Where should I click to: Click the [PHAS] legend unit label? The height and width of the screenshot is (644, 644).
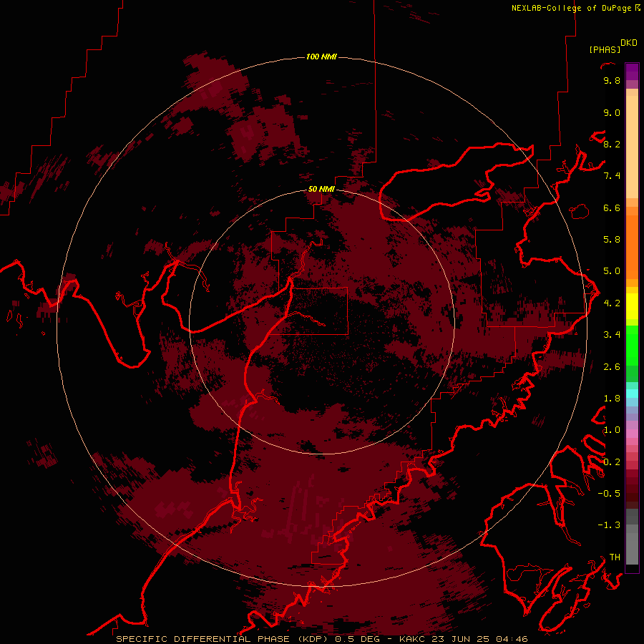[605, 50]
